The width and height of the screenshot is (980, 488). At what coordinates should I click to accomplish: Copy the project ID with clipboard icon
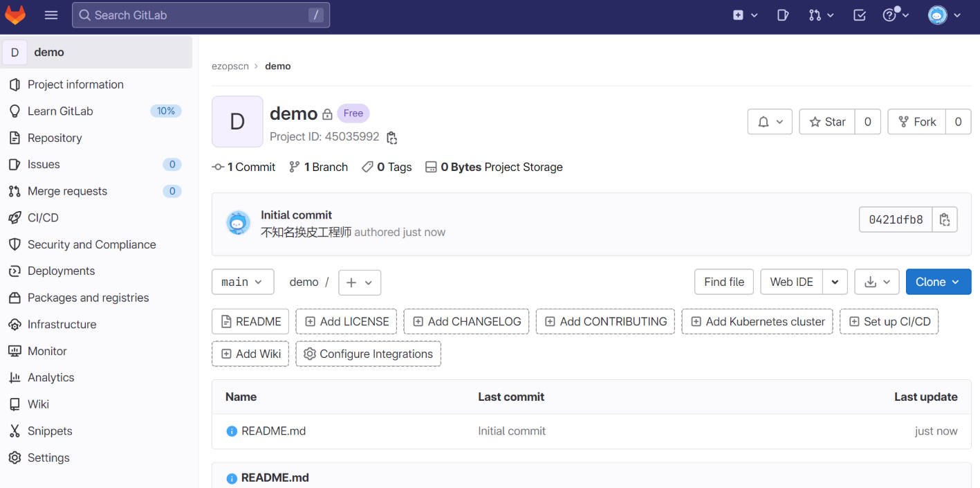pyautogui.click(x=391, y=137)
